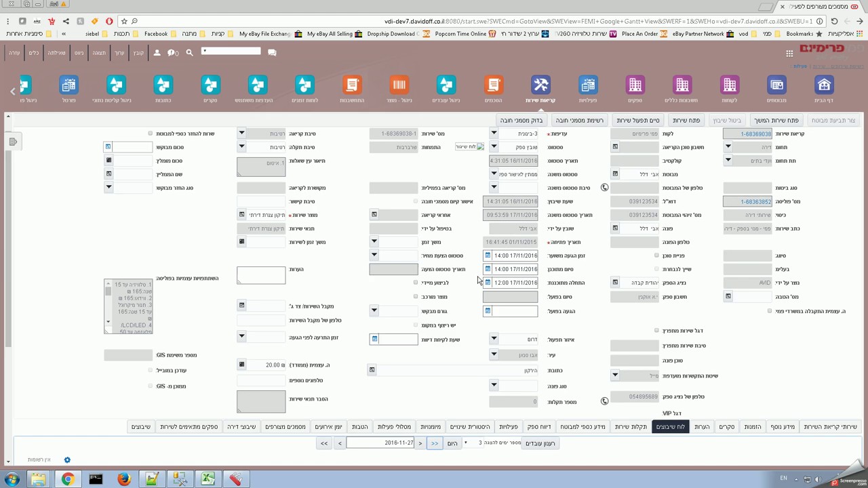The width and height of the screenshot is (868, 488).
Task: Switch to the תקלות שירות tab
Action: [x=631, y=426]
